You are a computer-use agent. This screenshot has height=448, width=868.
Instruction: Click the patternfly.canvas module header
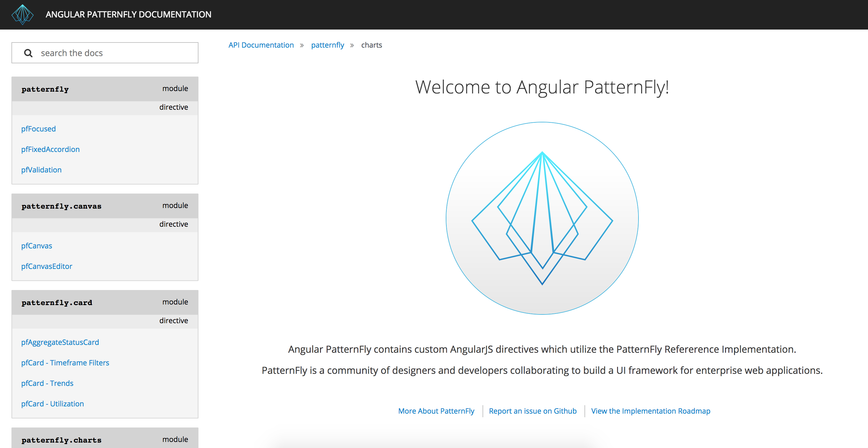pyautogui.click(x=61, y=206)
